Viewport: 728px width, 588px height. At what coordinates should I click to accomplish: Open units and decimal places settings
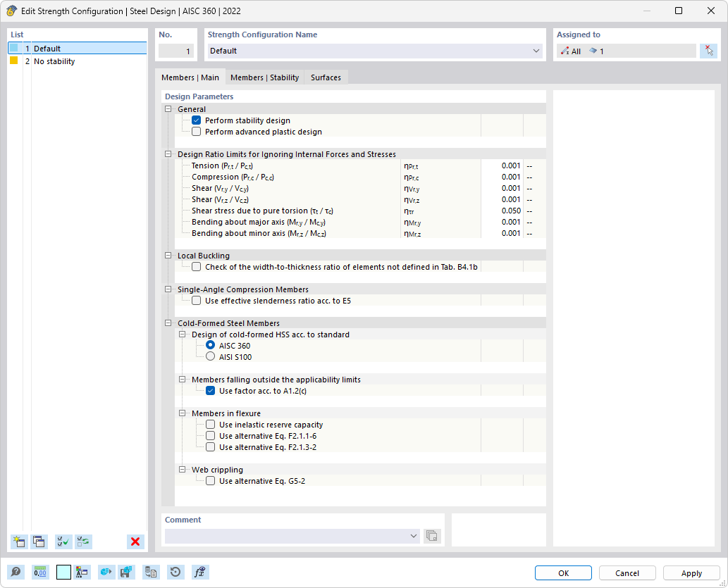40,572
